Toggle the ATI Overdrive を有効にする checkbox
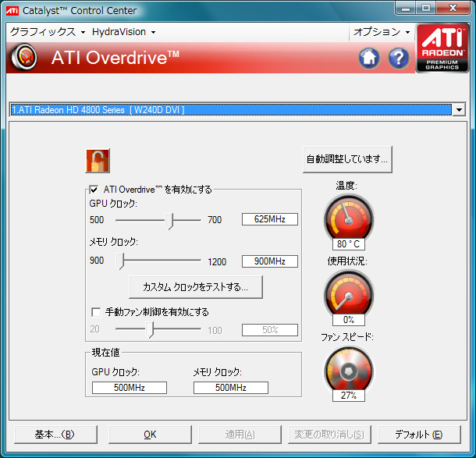The height and width of the screenshot is (458, 476). [94, 190]
